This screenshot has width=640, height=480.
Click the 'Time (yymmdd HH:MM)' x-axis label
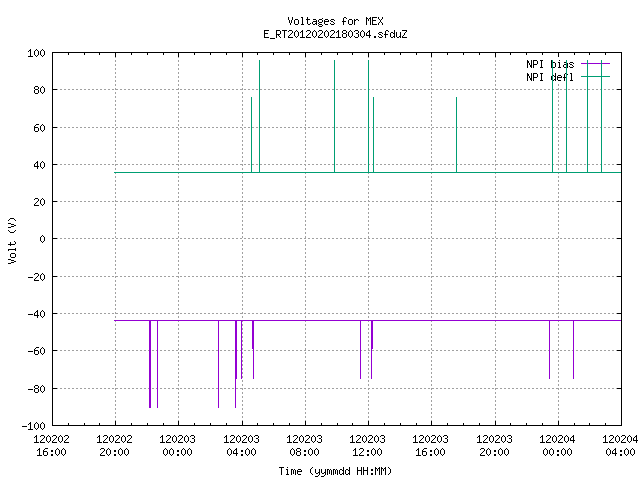335,471
